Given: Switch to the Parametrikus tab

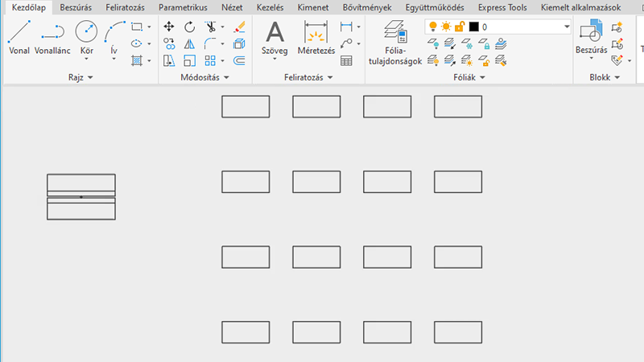Looking at the screenshot, I should tap(183, 7).
